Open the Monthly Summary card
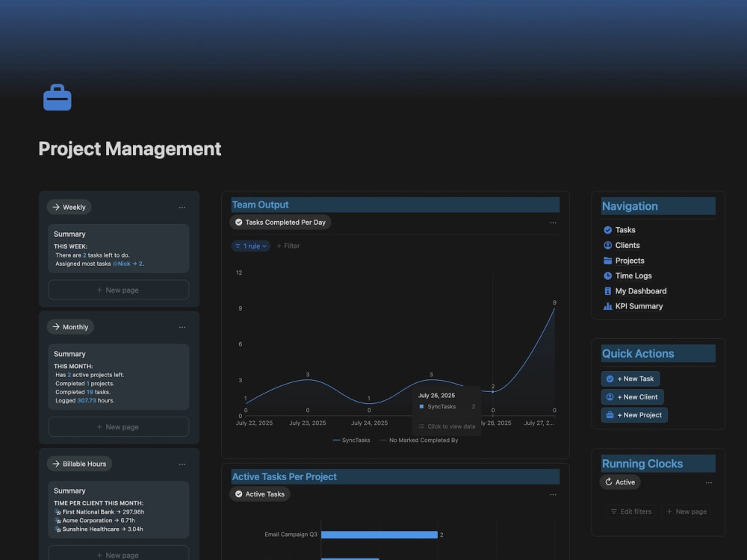747x560 pixels. pyautogui.click(x=119, y=377)
